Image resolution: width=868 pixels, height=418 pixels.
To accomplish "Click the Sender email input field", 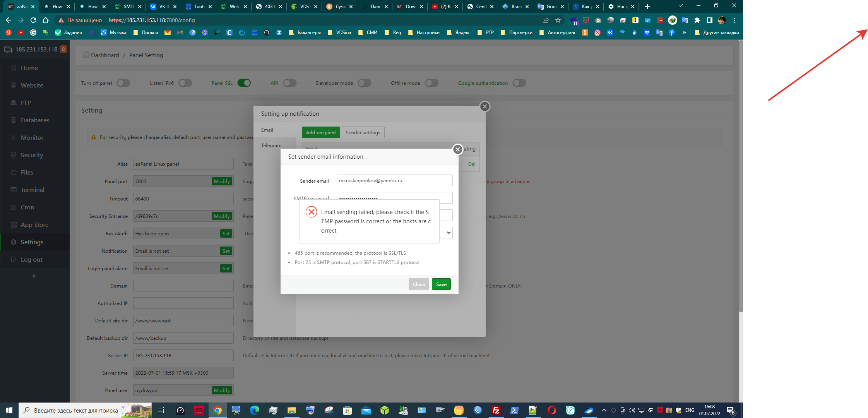I will (394, 180).
